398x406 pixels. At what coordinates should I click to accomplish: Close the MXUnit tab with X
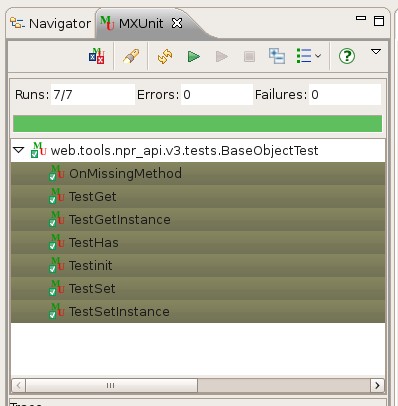click(x=177, y=23)
